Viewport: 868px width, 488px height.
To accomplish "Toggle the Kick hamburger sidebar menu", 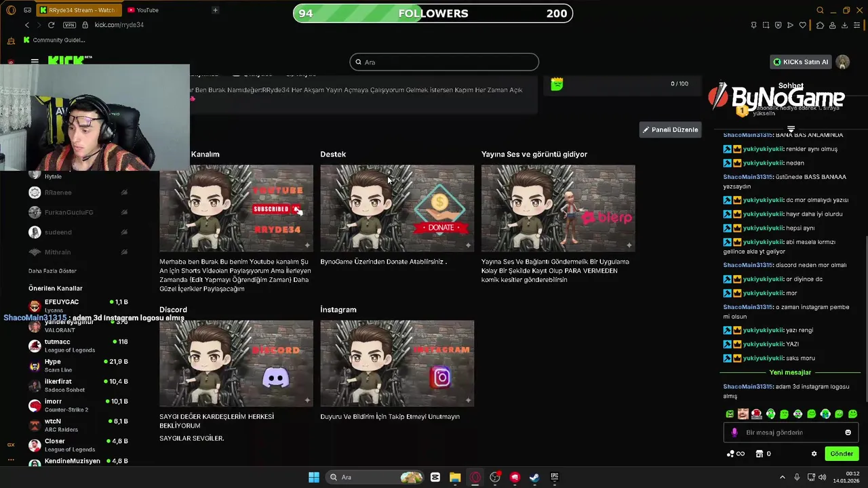I will coord(35,62).
